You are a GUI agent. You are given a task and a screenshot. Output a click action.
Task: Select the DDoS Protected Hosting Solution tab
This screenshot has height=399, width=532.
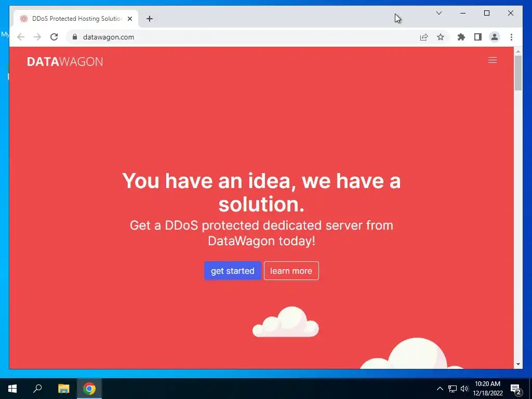76,19
